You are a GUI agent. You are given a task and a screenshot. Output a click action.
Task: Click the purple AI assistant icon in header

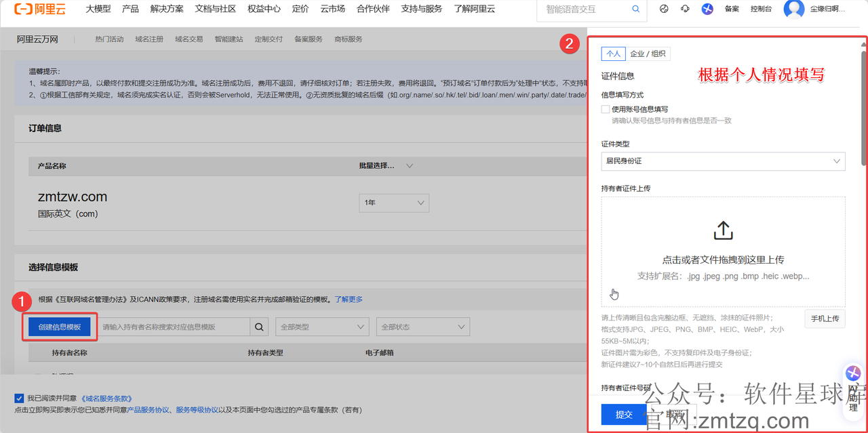[x=707, y=9]
